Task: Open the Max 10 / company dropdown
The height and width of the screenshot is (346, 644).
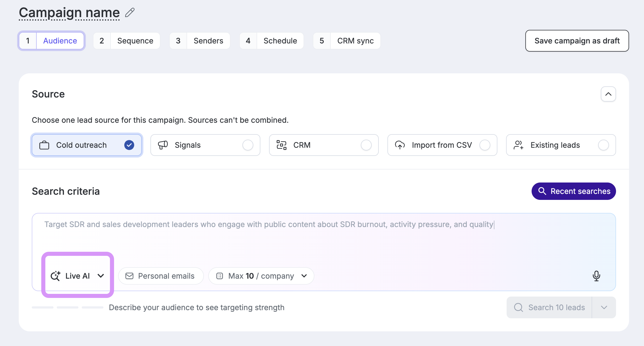Action: [x=261, y=276]
